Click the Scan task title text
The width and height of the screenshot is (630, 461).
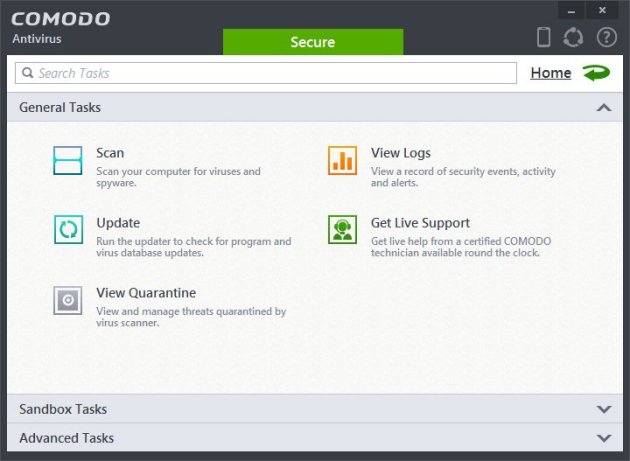110,153
